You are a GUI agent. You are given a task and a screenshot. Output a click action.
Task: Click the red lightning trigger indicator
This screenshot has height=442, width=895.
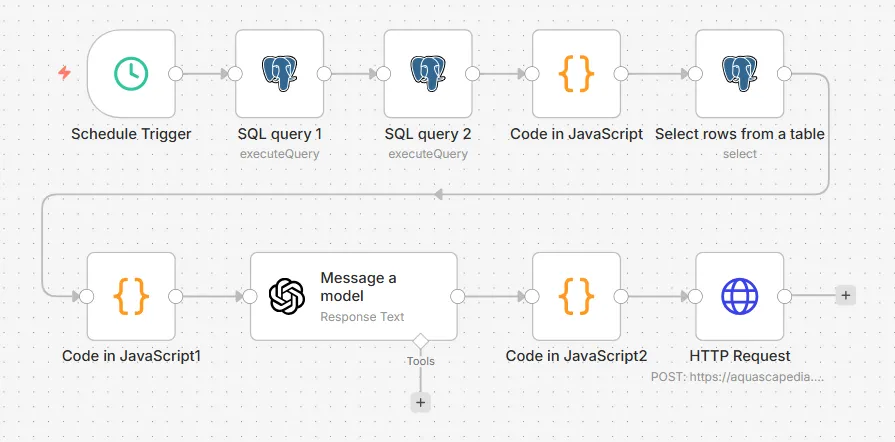pos(65,73)
